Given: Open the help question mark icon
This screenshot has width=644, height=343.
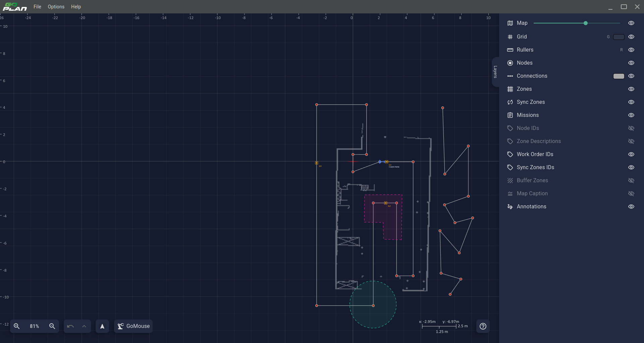Looking at the screenshot, I should point(483,326).
